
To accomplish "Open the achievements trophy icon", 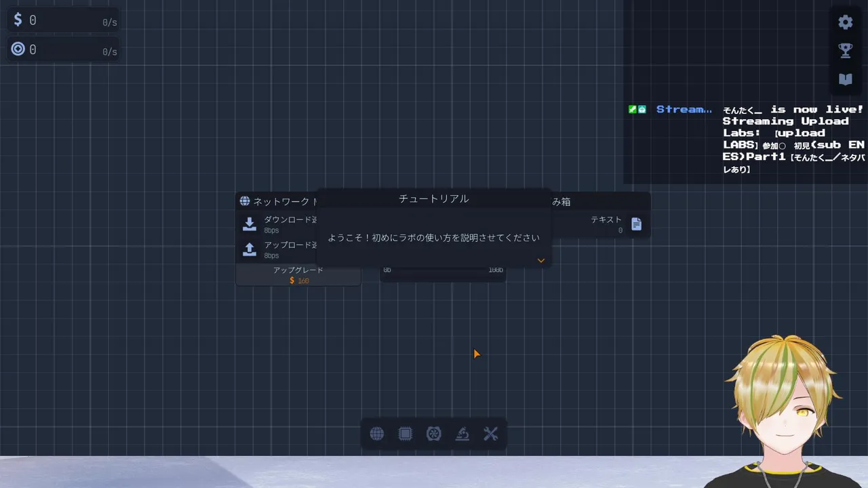I will 845,50.
